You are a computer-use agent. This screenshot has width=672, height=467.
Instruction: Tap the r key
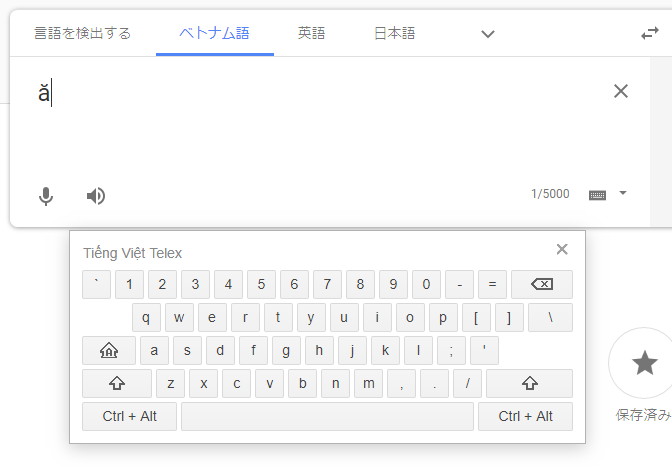[x=245, y=317]
